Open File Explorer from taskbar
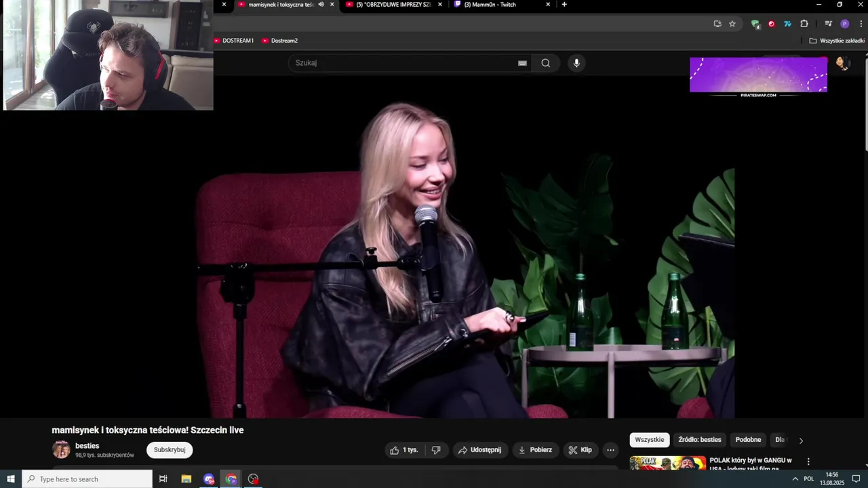The image size is (868, 488). click(186, 479)
